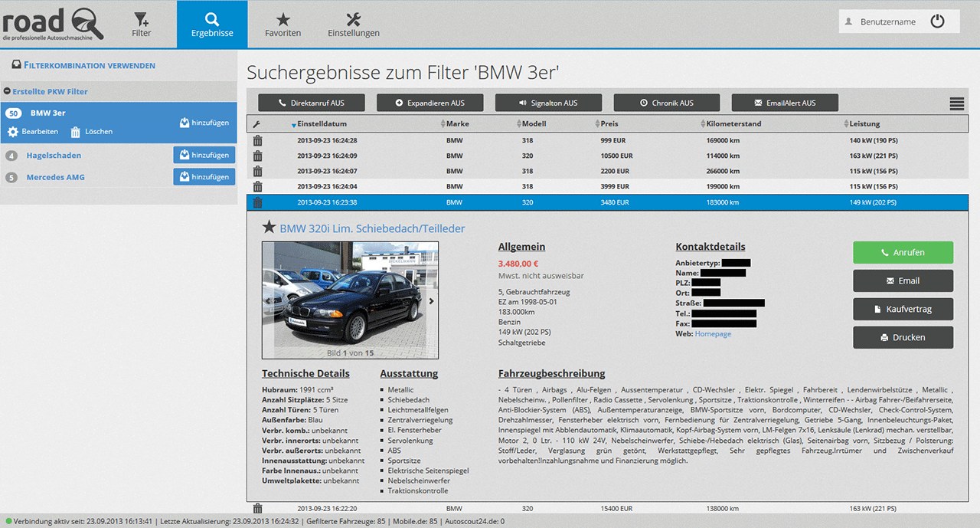The height and width of the screenshot is (528, 980).
Task: Select the row with 138000 km
Action: 608,508
